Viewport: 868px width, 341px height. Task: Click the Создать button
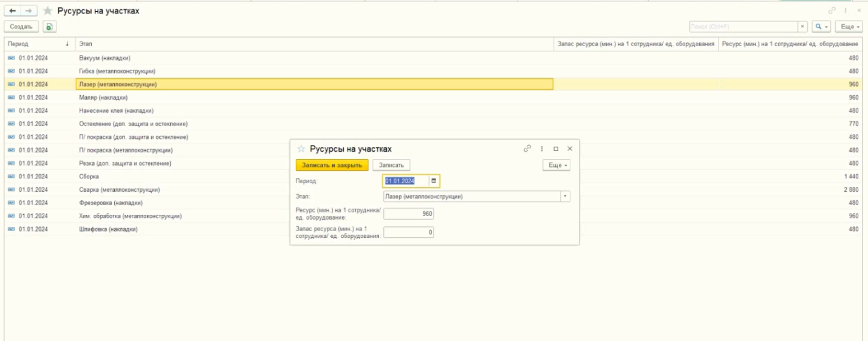(x=21, y=27)
